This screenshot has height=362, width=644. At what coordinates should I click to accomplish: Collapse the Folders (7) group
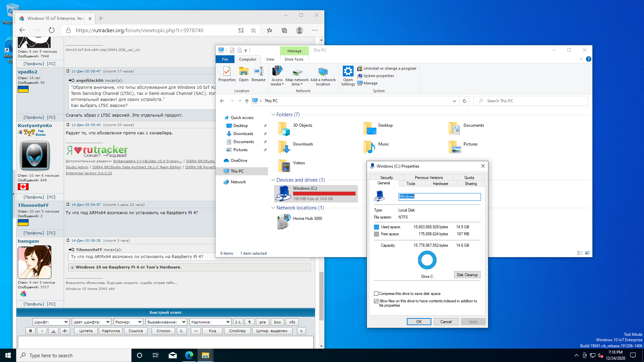click(273, 115)
